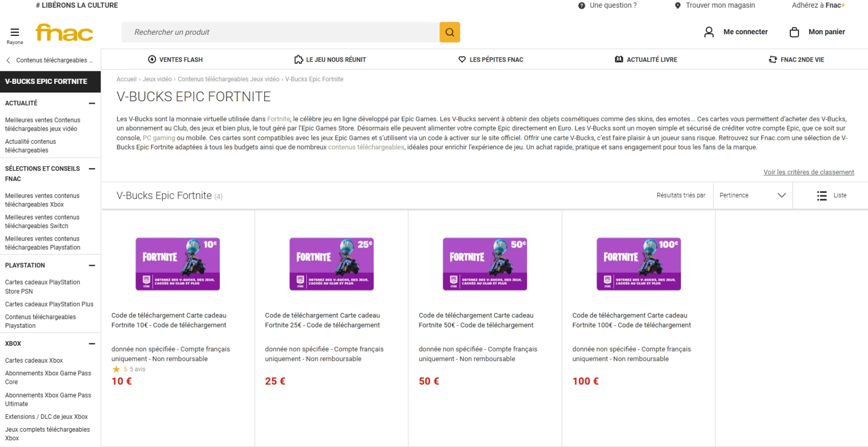Open Voir les critères de classement link
This screenshot has height=447, width=868.
[808, 172]
